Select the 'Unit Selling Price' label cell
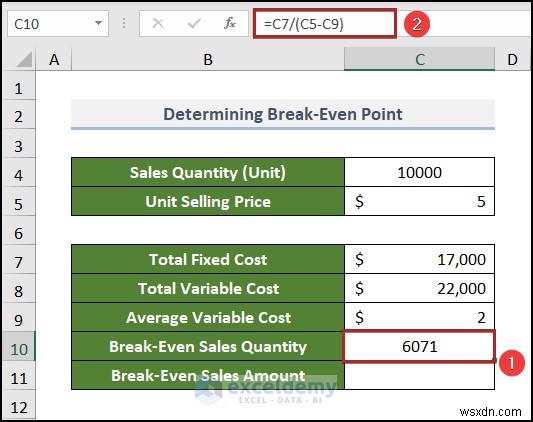Viewport: 533px width, 422px height. click(x=208, y=201)
